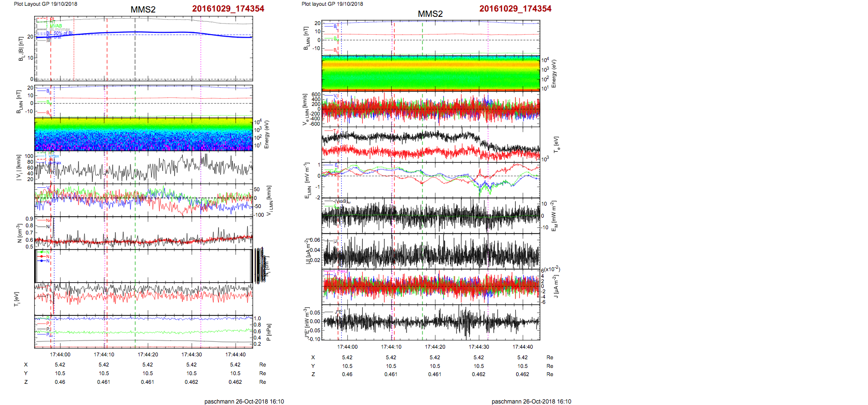The image size is (868, 405).
Task: Click the V_e LMN electron velocity panel
Action: pos(431,109)
